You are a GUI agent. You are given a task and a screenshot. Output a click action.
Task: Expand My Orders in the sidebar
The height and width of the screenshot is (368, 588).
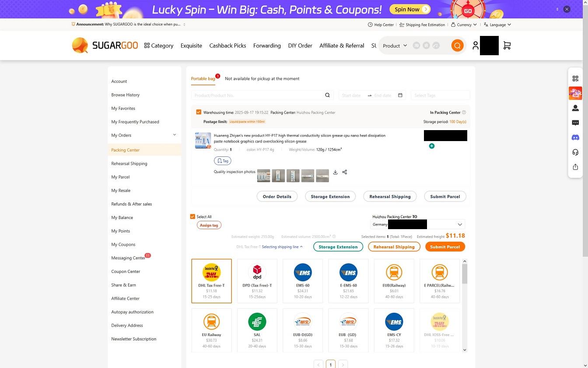point(174,135)
